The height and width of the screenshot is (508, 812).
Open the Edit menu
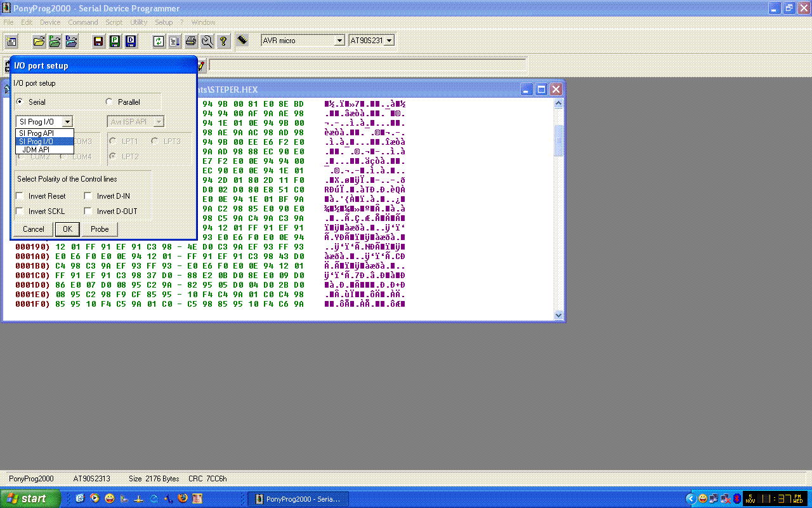click(x=27, y=22)
